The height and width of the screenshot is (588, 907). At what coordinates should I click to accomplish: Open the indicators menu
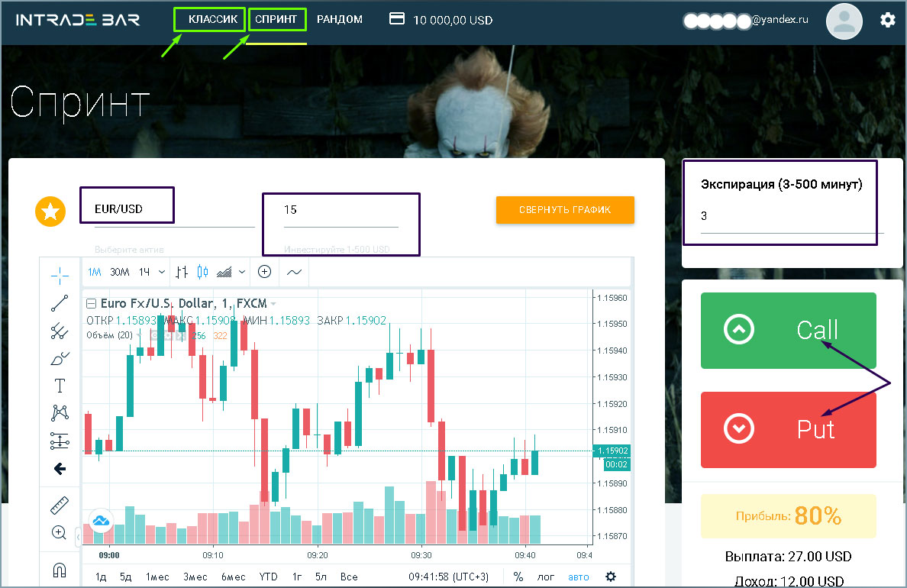click(295, 272)
